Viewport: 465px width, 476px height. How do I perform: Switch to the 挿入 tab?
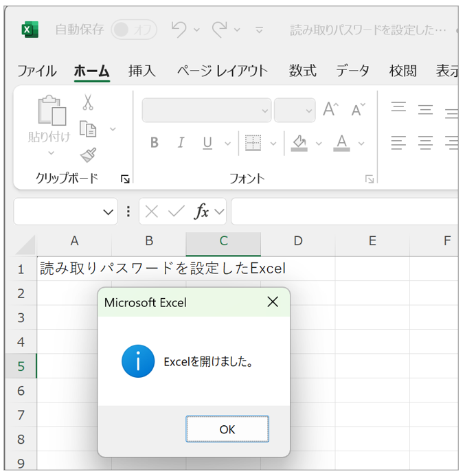[141, 71]
